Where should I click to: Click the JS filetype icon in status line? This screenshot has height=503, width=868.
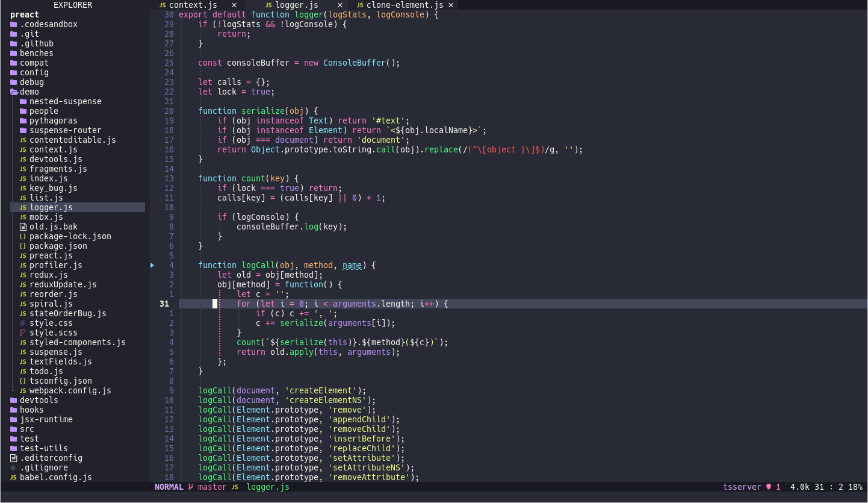235,487
